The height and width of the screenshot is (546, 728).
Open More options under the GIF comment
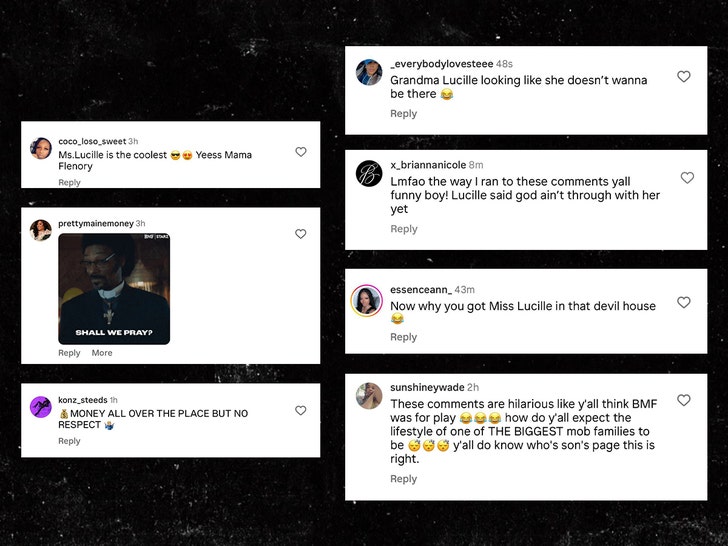[x=102, y=353]
